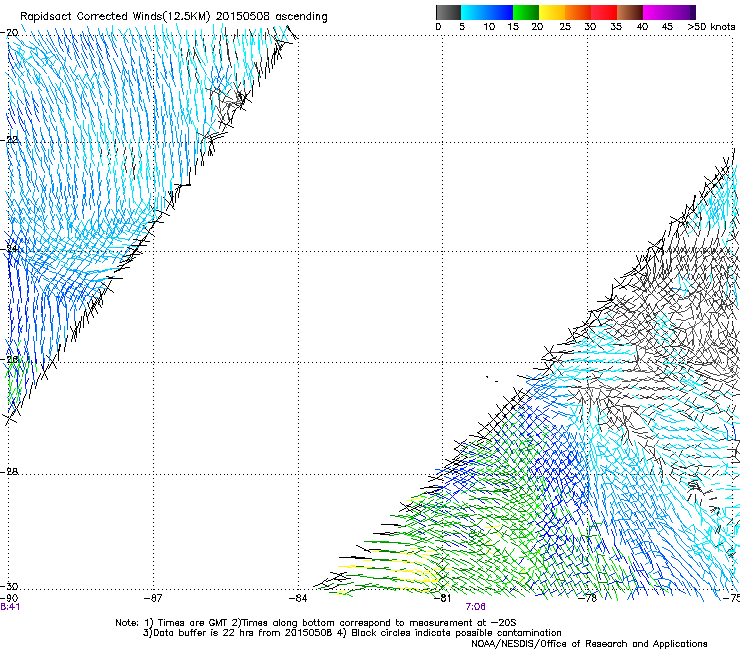Viewport: 740px width, 650px height.
Task: Click the purple '7:08' swath time label
Action: 475,607
